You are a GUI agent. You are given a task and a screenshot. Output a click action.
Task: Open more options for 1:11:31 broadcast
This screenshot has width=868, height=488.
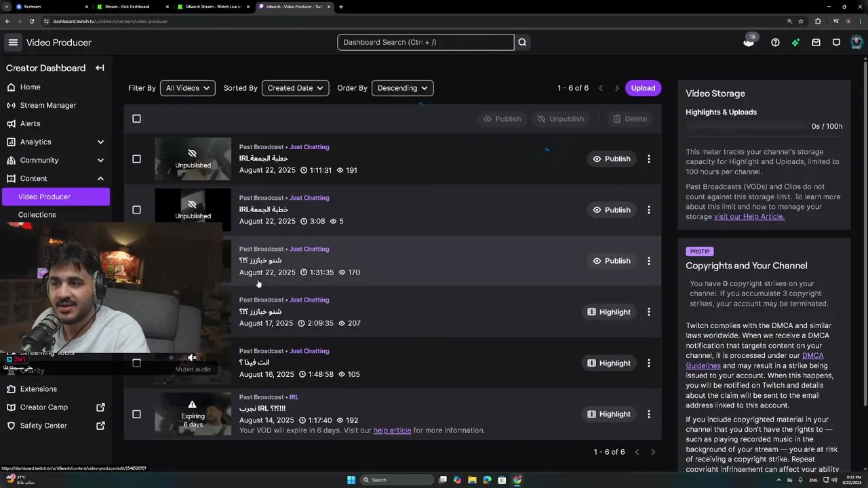[649, 159]
